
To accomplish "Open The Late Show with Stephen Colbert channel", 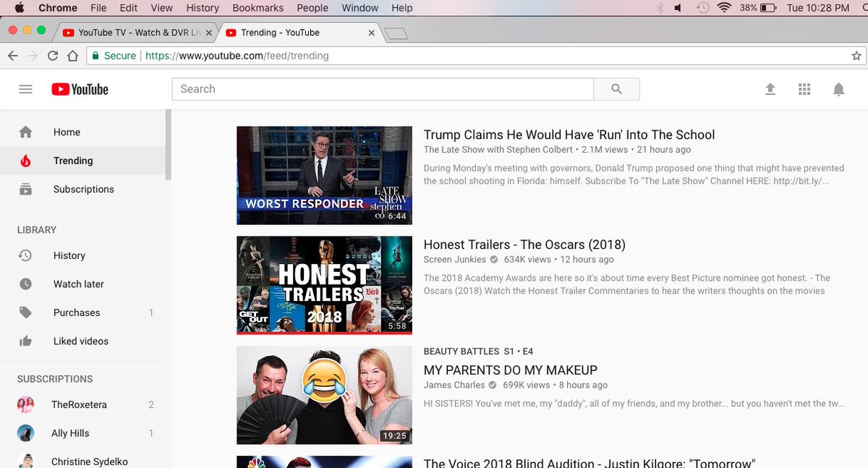I will point(498,150).
